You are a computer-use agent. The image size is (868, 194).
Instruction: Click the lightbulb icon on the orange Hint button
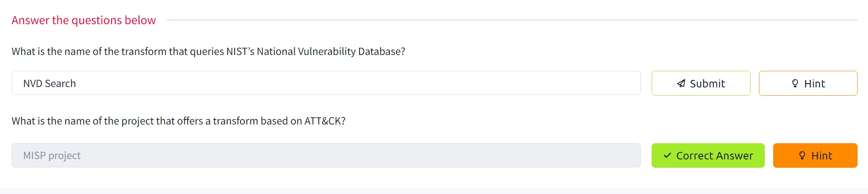tap(802, 156)
